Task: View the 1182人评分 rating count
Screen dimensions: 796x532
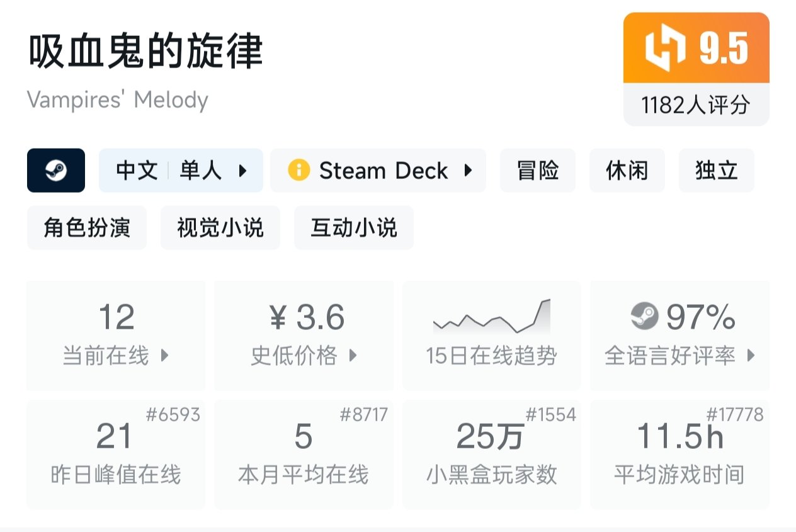Action: pyautogui.click(x=696, y=105)
